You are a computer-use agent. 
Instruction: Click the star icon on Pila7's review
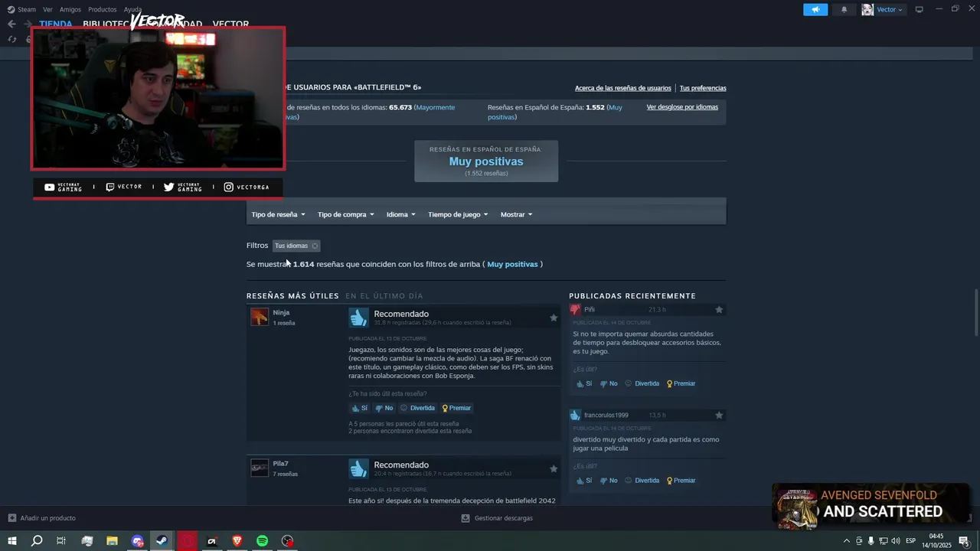(554, 468)
